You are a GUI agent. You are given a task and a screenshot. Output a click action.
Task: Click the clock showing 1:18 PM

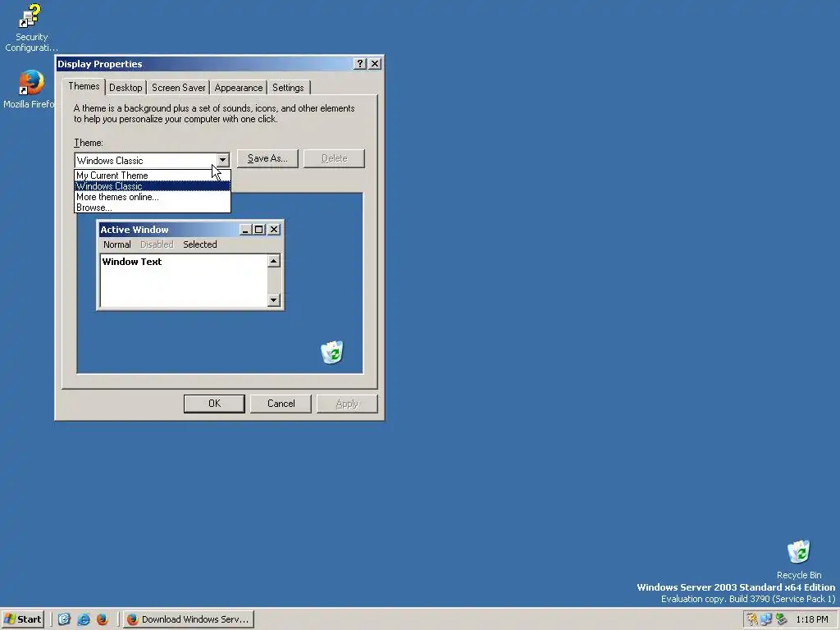(811, 619)
